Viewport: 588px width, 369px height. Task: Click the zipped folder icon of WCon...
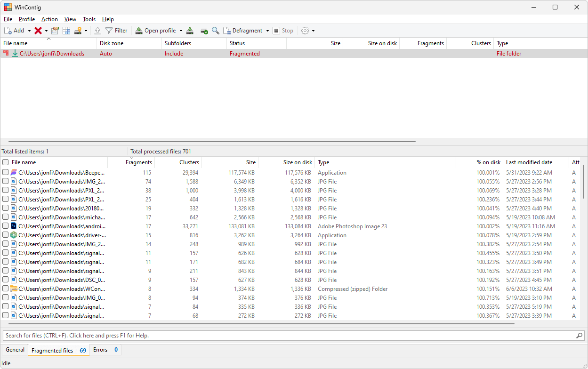point(14,289)
